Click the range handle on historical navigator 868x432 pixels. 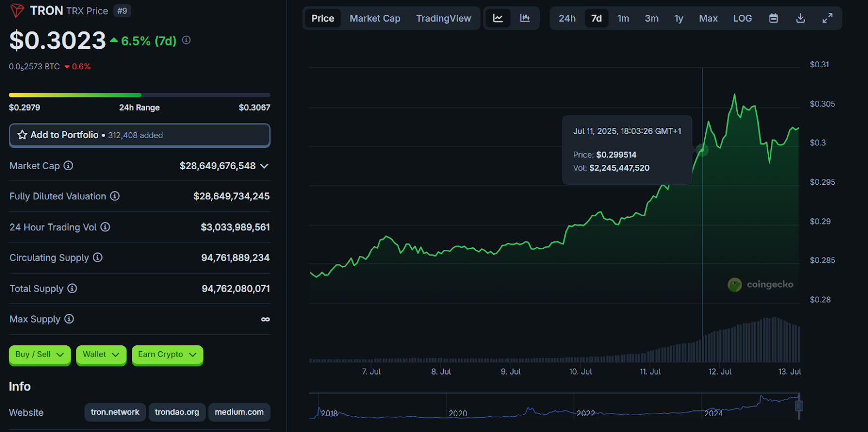pyautogui.click(x=799, y=406)
